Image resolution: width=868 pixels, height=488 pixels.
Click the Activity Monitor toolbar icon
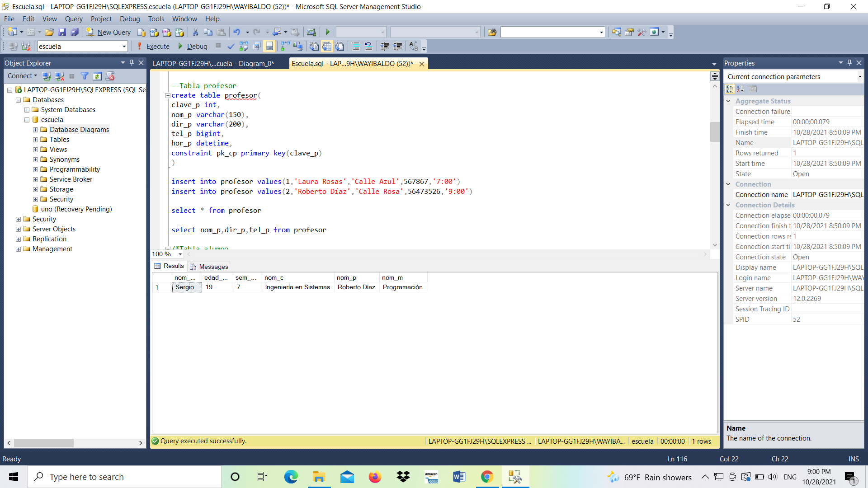click(x=311, y=32)
